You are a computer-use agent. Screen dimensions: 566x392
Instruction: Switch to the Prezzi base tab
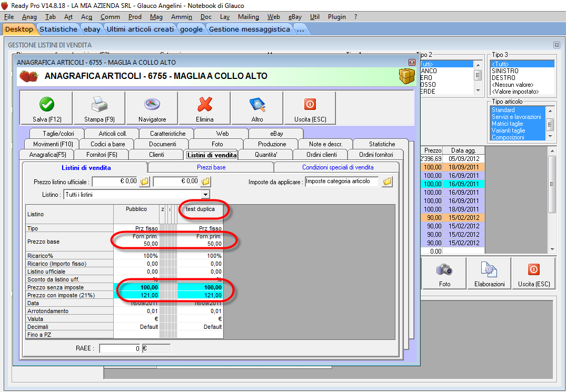pyautogui.click(x=211, y=167)
